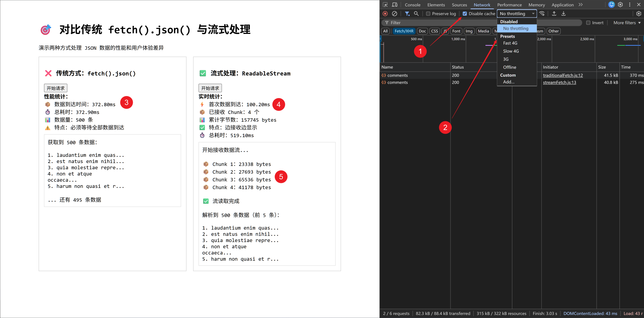Select the Network tab
This screenshot has width=644, height=318.
482,5
